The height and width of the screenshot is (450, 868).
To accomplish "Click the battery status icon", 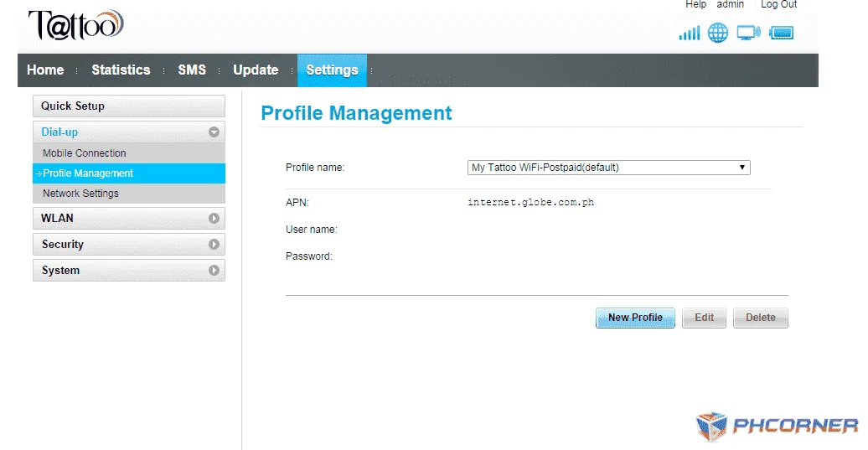I will tap(781, 34).
